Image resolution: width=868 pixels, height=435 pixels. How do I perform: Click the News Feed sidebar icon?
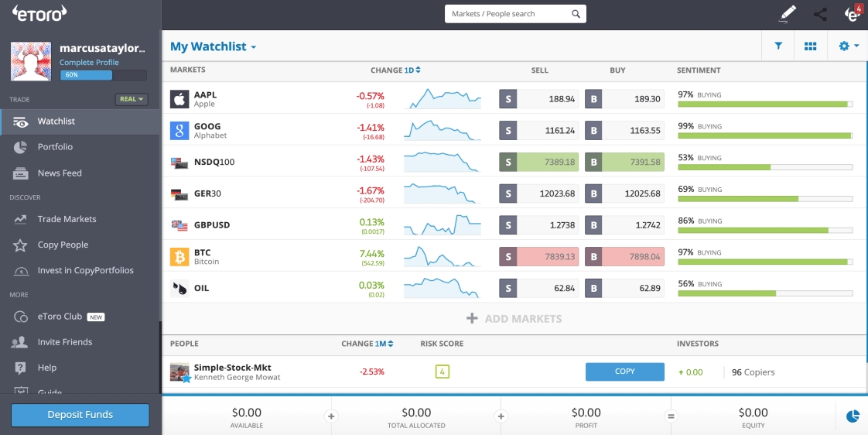tap(20, 173)
